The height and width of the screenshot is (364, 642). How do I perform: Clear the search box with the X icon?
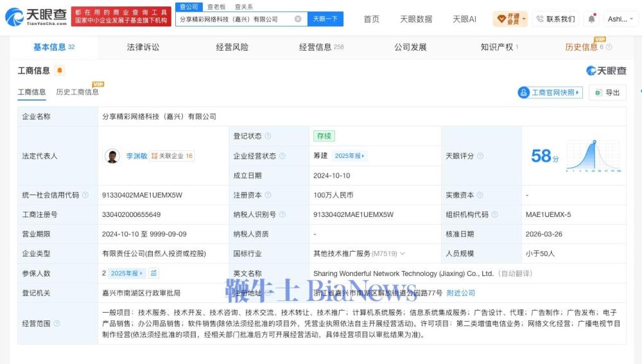pos(298,19)
